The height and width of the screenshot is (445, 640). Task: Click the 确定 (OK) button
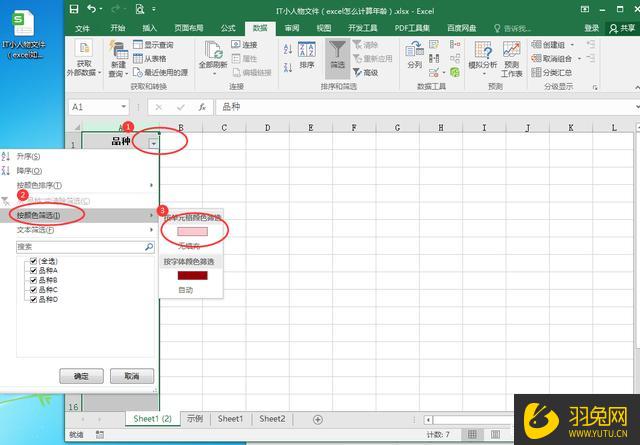pyautogui.click(x=81, y=376)
